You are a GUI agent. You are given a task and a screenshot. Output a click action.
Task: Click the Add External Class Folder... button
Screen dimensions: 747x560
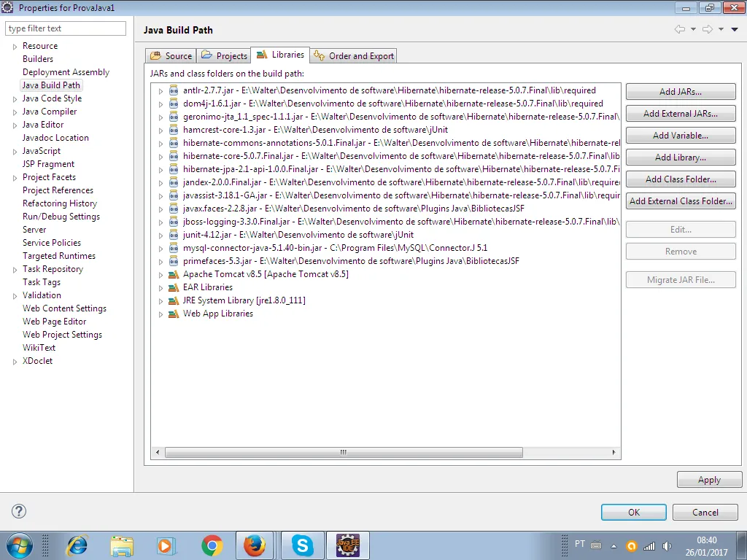click(x=681, y=201)
